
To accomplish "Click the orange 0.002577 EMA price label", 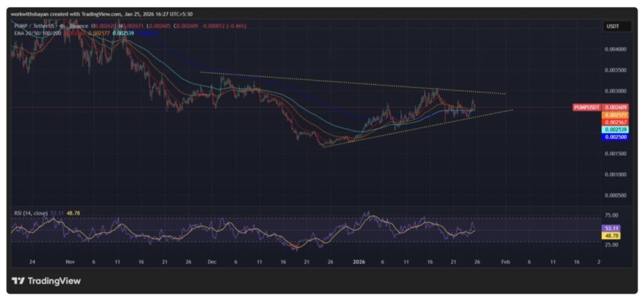I will [x=614, y=115].
